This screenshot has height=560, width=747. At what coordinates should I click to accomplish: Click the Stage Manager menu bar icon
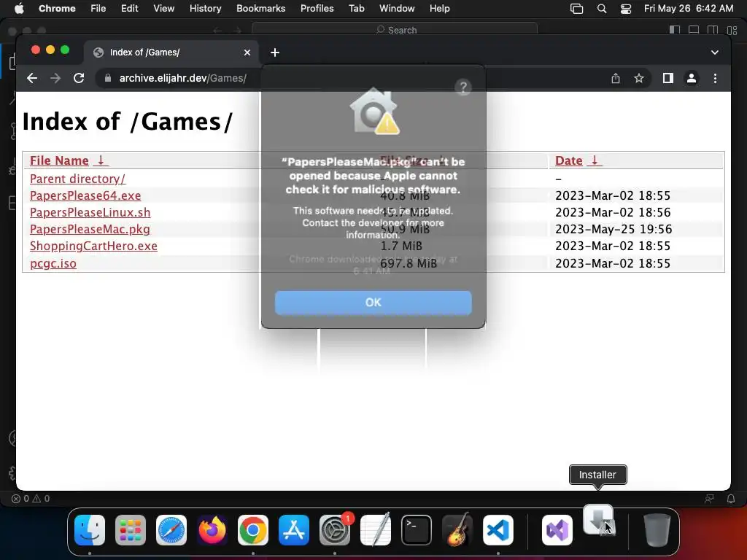pos(576,9)
